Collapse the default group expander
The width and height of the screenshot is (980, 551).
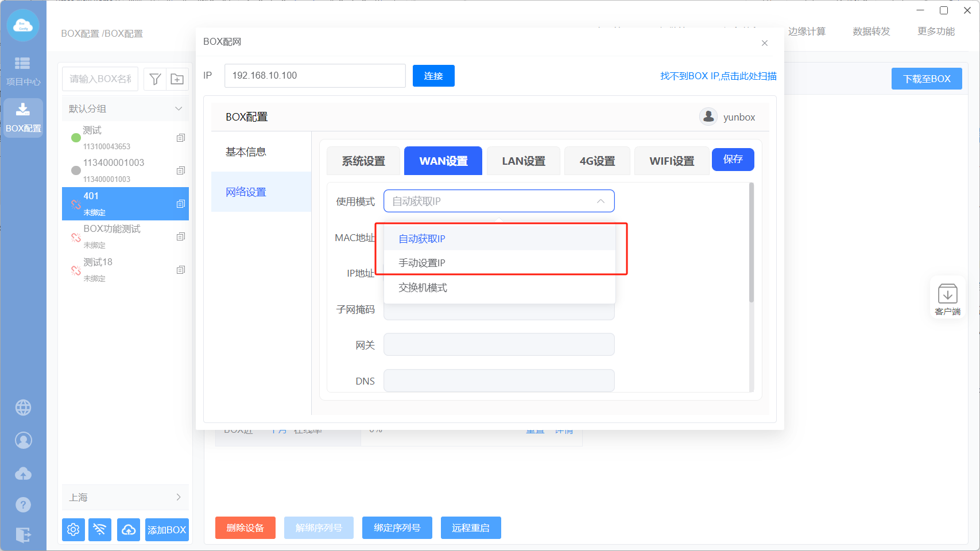[179, 108]
